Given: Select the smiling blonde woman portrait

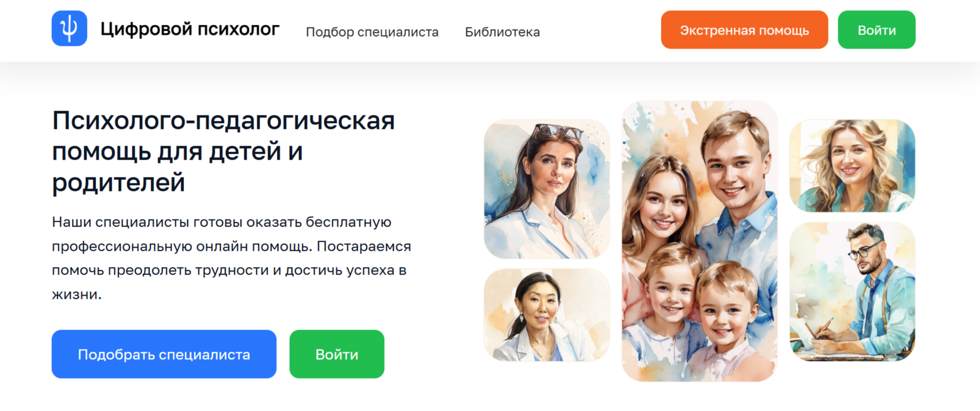Looking at the screenshot, I should tap(852, 166).
